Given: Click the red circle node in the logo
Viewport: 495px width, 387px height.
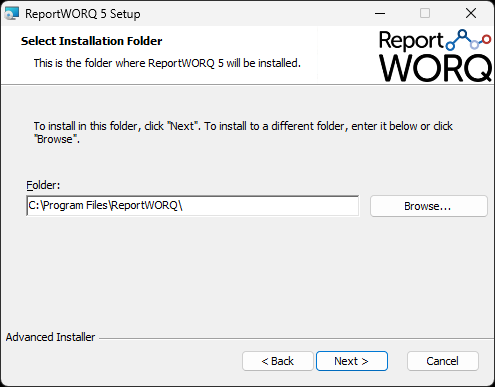Looking at the screenshot, I should [486, 39].
